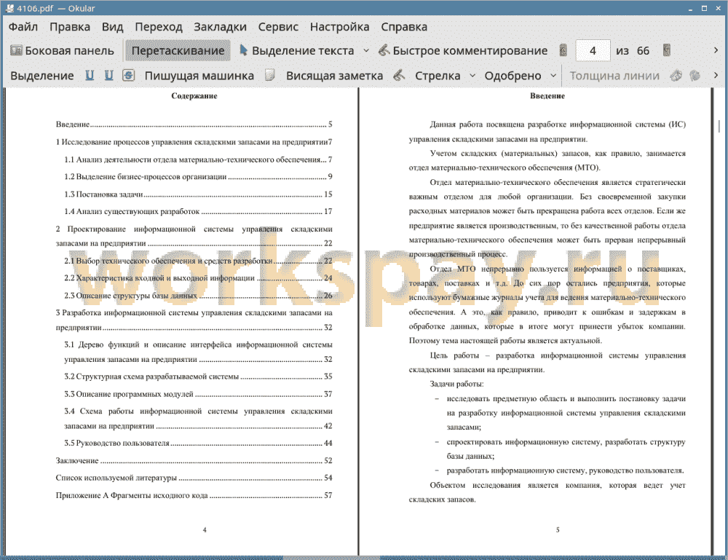Activate the Перетаскивание browse mode
Image resolution: width=728 pixels, height=560 pixels.
[178, 51]
